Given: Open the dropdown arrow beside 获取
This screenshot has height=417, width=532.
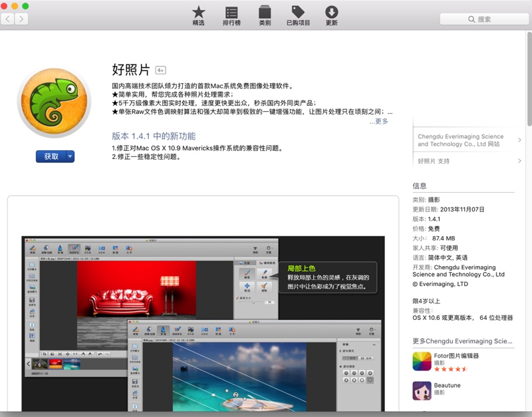Looking at the screenshot, I should [70, 156].
